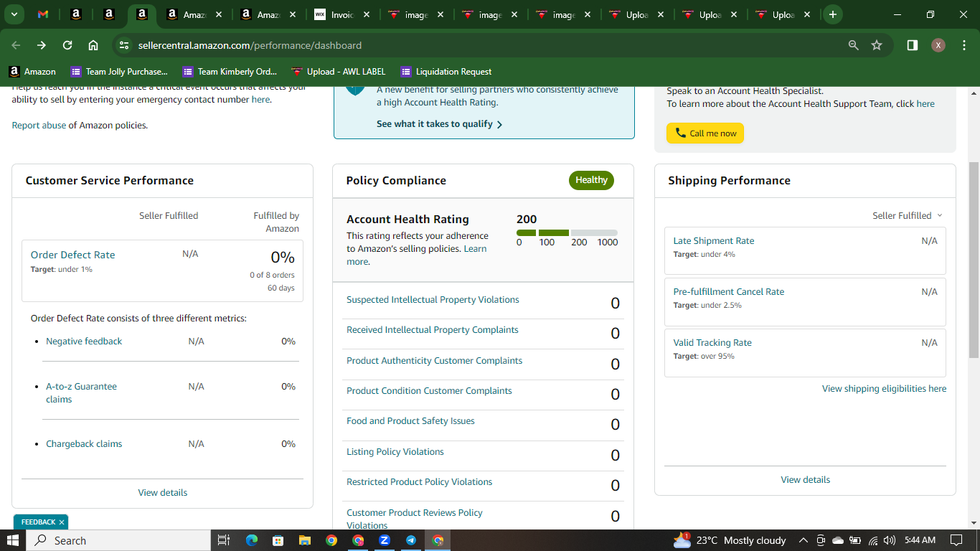
Task: Open Product Authenticity Customer Complaints
Action: pos(435,361)
